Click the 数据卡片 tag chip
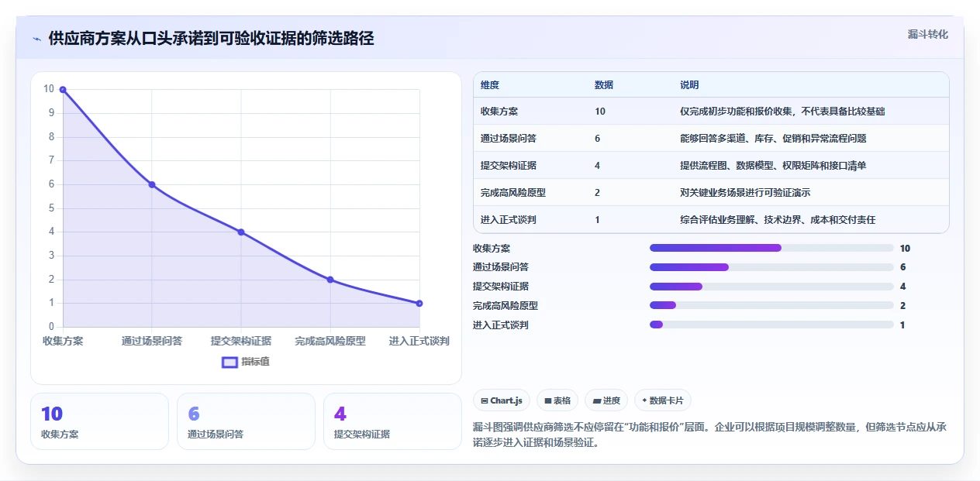 pyautogui.click(x=662, y=400)
